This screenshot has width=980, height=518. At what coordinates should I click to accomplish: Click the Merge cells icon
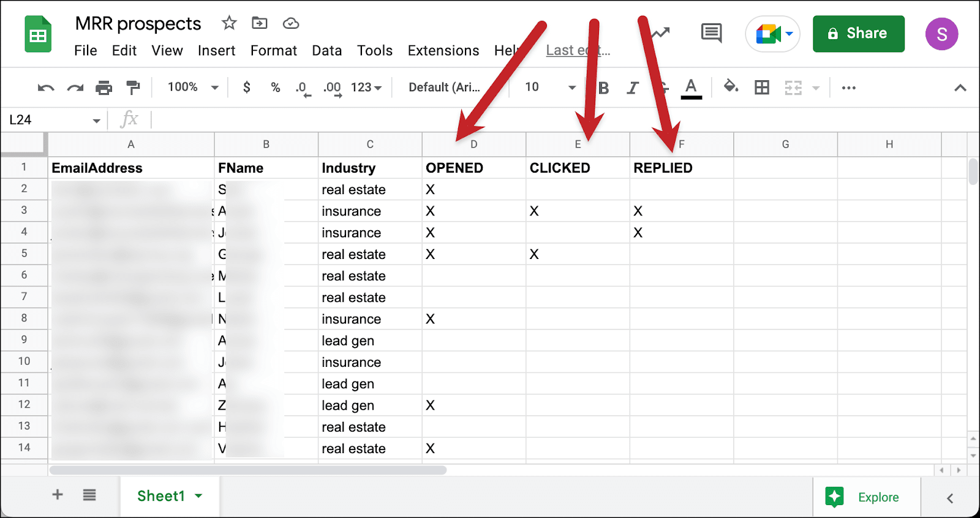pyautogui.click(x=793, y=88)
